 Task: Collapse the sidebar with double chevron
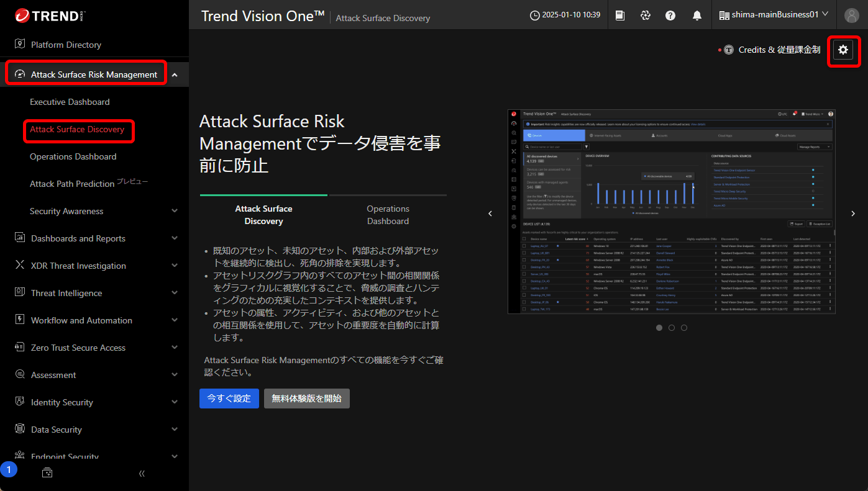click(142, 473)
